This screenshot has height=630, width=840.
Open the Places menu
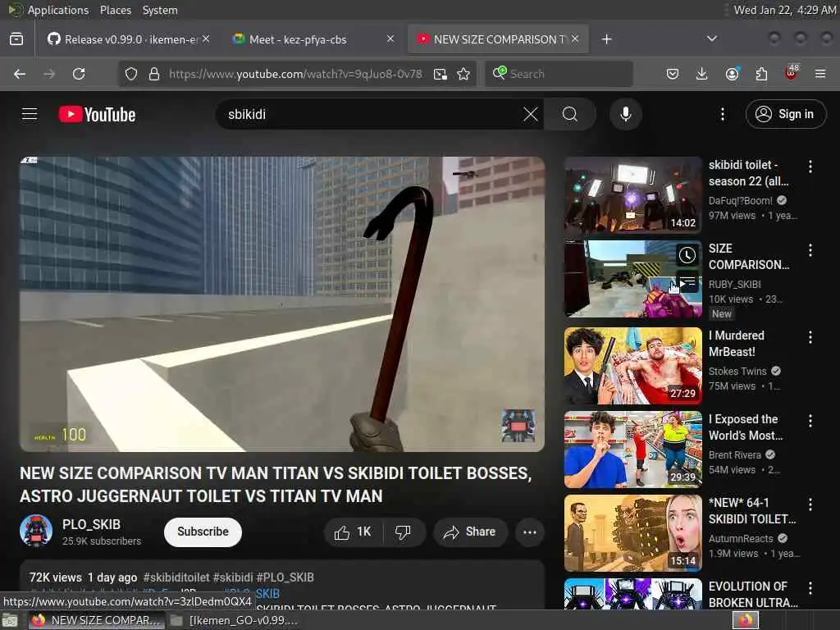(x=115, y=10)
